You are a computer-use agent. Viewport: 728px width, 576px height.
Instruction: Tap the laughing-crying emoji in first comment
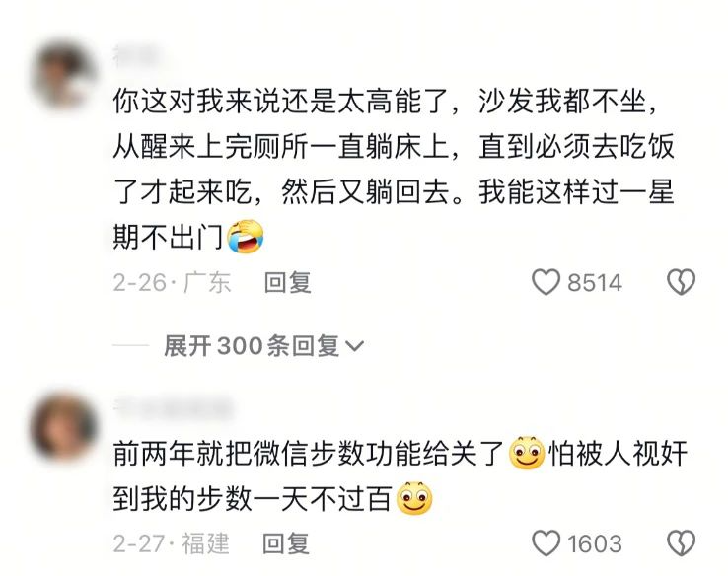246,237
